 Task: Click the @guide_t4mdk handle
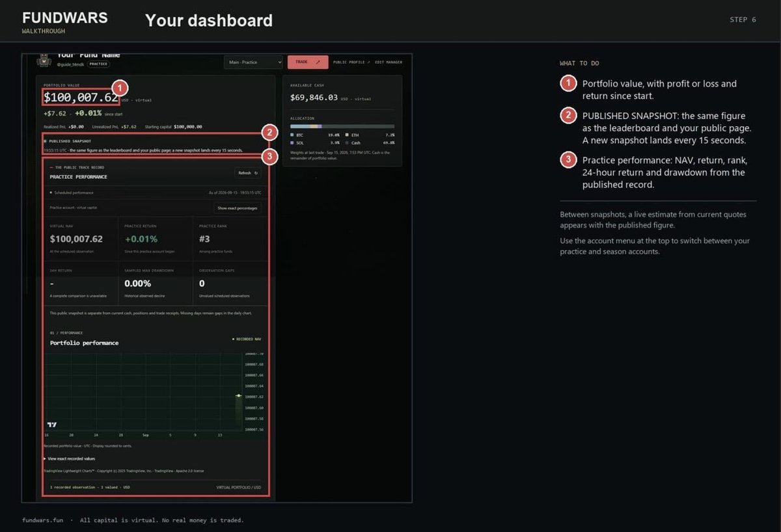point(71,64)
